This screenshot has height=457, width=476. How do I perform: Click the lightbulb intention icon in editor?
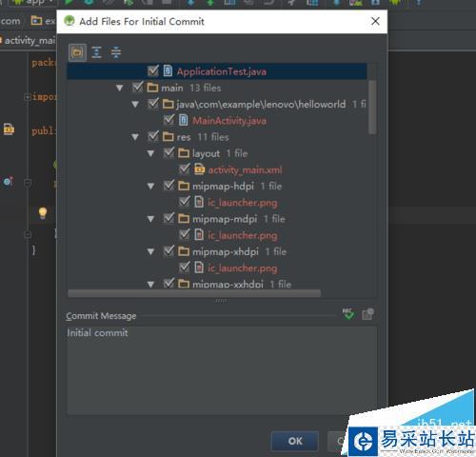43,212
